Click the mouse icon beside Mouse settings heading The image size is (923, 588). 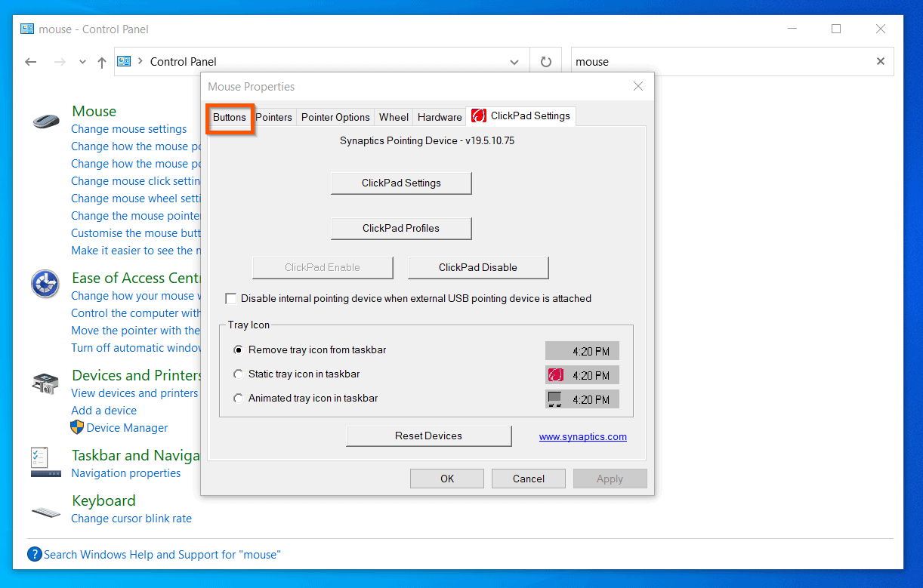tap(45, 120)
